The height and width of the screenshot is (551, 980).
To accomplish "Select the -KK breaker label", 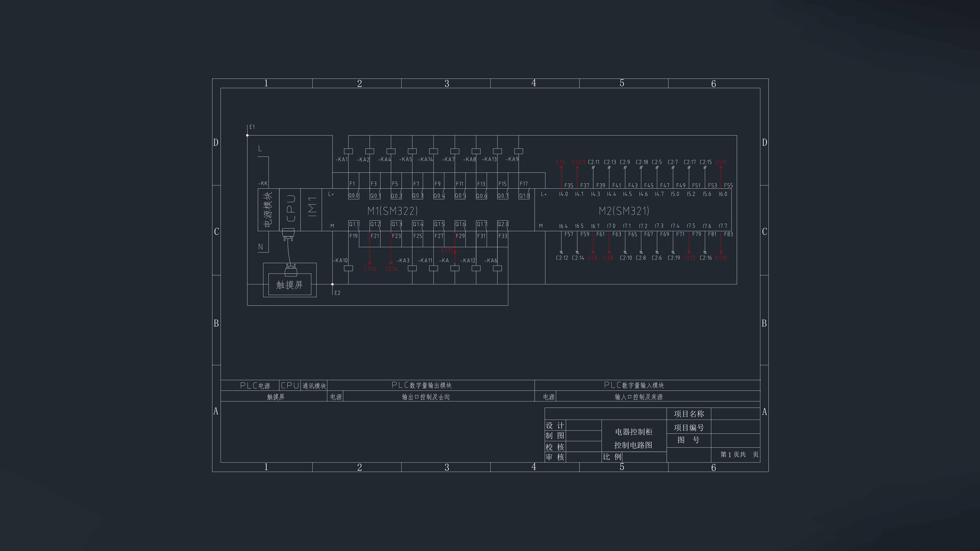I will (263, 183).
